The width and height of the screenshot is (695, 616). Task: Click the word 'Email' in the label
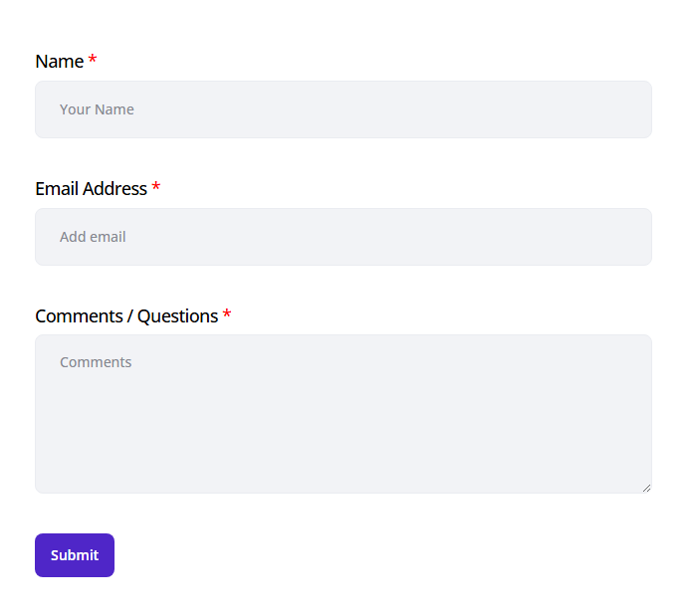point(57,189)
